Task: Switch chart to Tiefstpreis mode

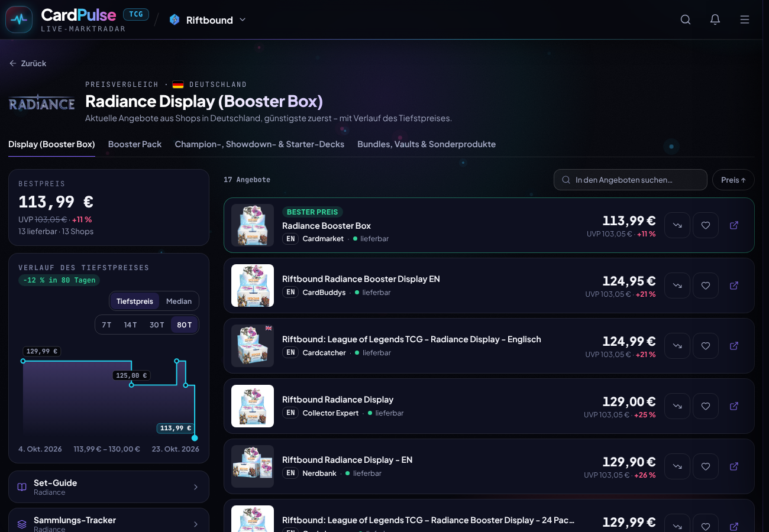Action: click(135, 301)
